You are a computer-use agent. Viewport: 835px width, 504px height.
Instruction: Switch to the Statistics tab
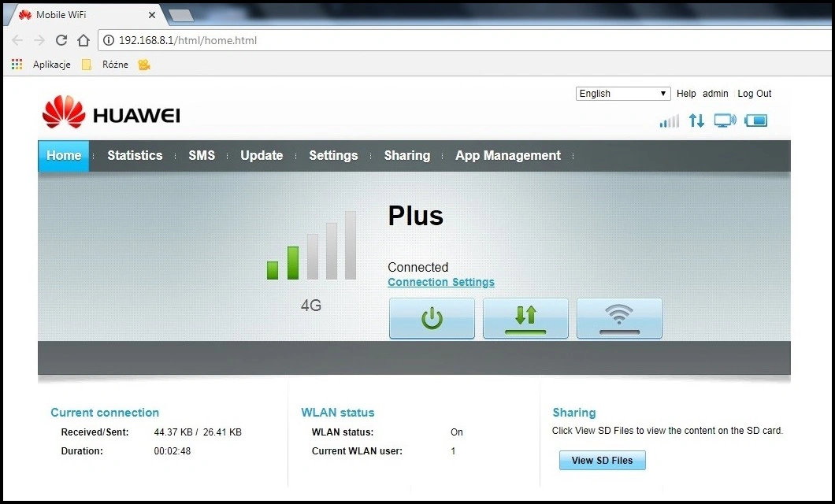click(x=135, y=156)
